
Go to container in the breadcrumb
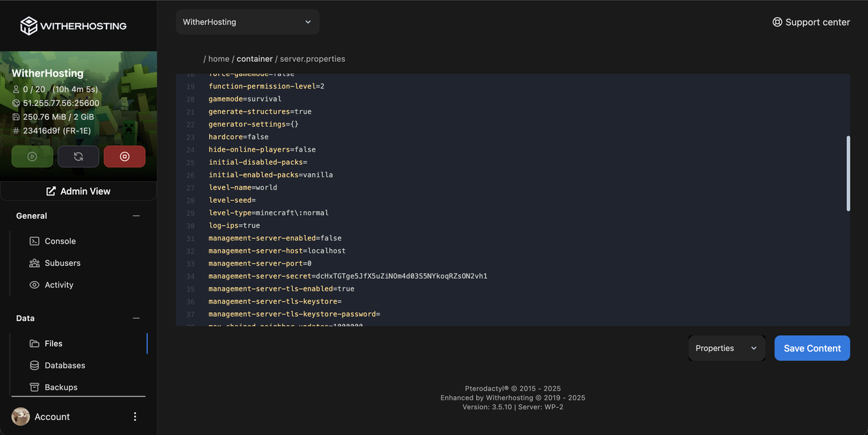point(254,59)
